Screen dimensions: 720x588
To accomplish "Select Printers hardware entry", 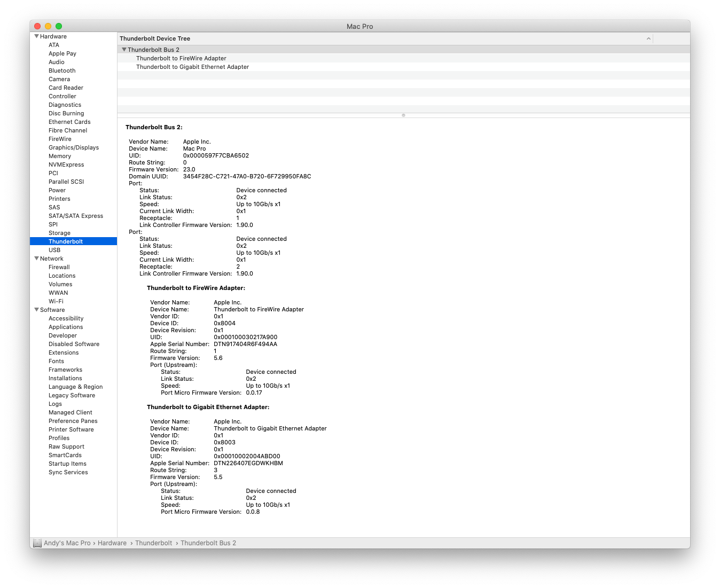I will coord(59,199).
